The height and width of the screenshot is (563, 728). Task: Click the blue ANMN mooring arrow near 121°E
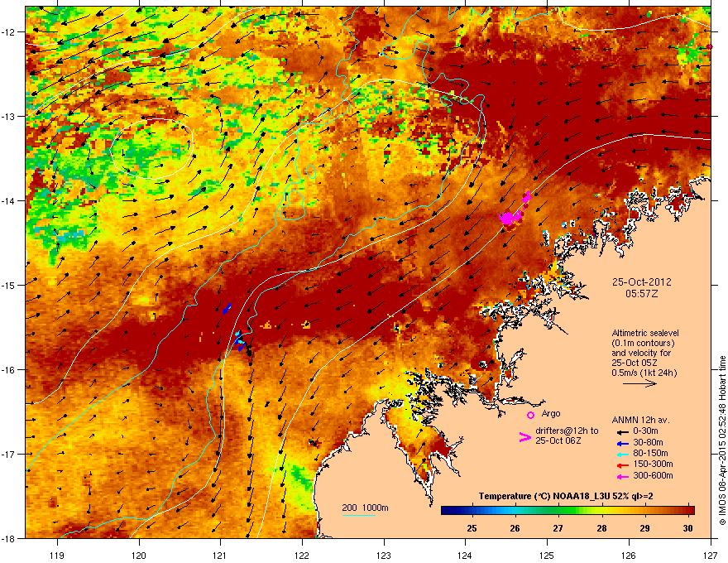[226, 309]
